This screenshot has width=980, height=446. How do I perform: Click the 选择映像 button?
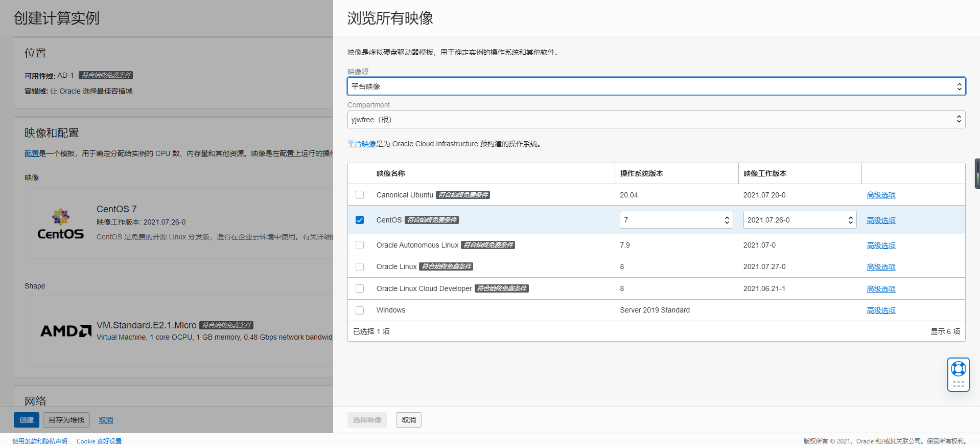tap(367, 420)
